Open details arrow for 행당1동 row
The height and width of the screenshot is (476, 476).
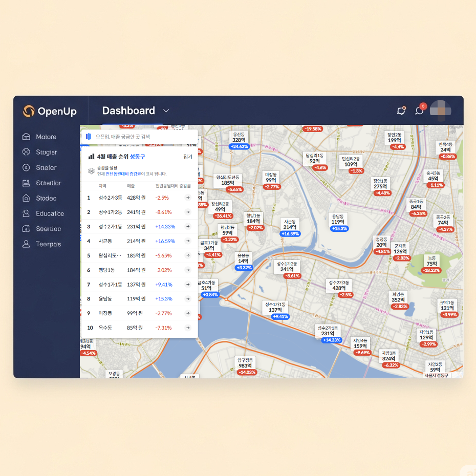point(188,270)
